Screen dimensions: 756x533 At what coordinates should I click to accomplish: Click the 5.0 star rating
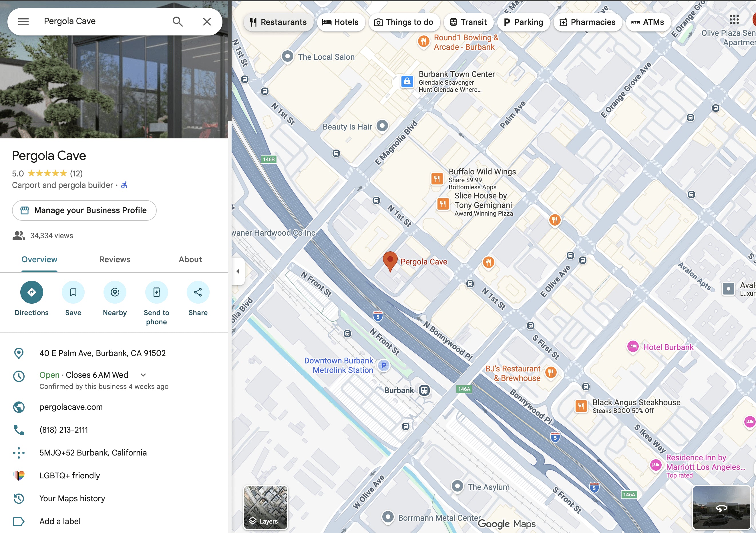pos(39,174)
